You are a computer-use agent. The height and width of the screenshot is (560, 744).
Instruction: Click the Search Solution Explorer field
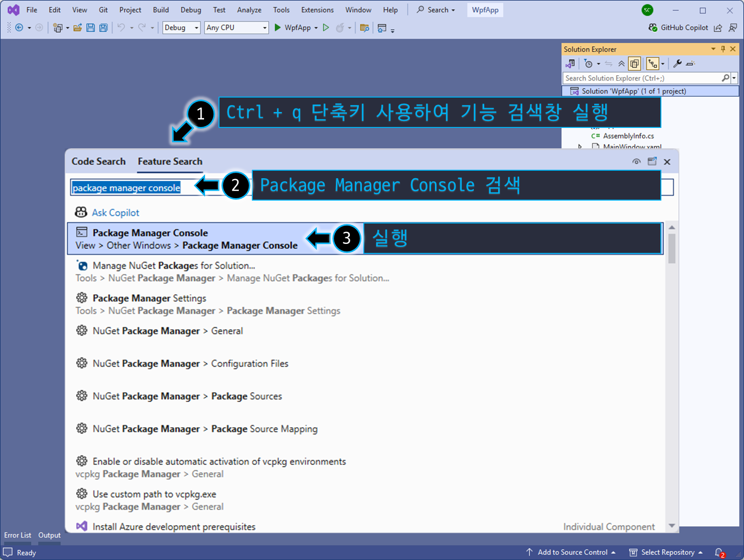coord(642,78)
